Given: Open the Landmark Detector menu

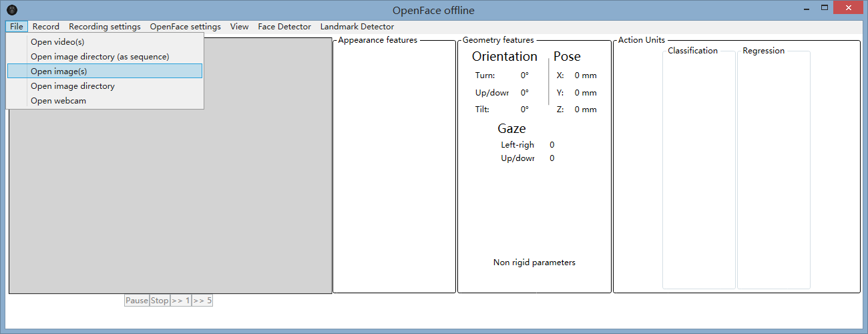Looking at the screenshot, I should coord(357,27).
